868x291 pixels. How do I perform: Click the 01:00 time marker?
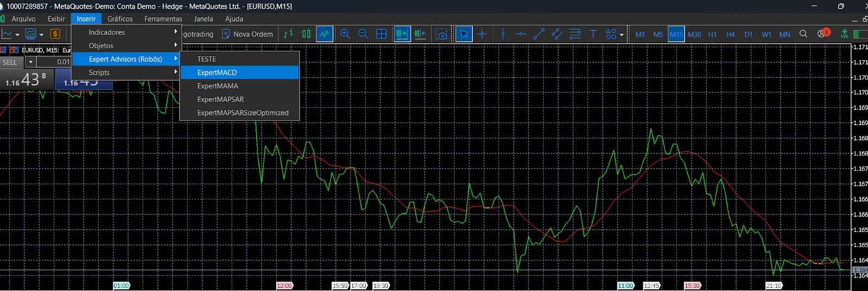click(x=122, y=286)
